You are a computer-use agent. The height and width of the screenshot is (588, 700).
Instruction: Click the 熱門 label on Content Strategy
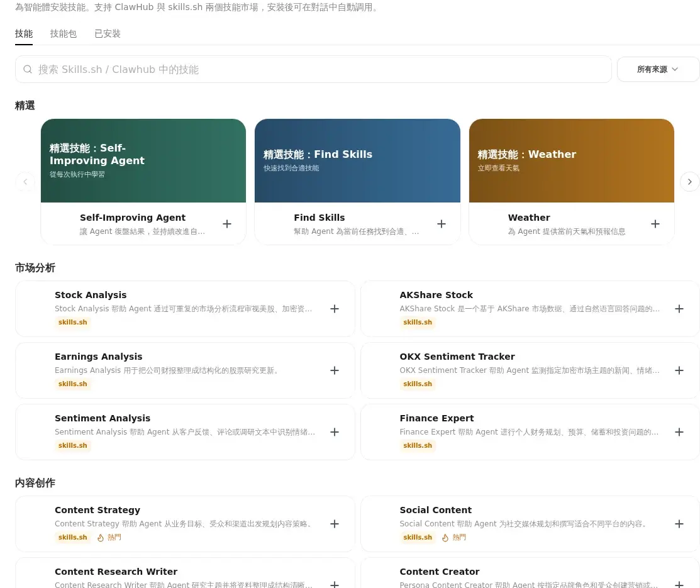pos(114,538)
